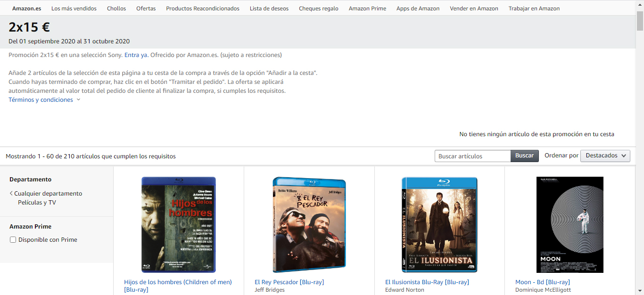Go to Los más vendidos

point(74,8)
